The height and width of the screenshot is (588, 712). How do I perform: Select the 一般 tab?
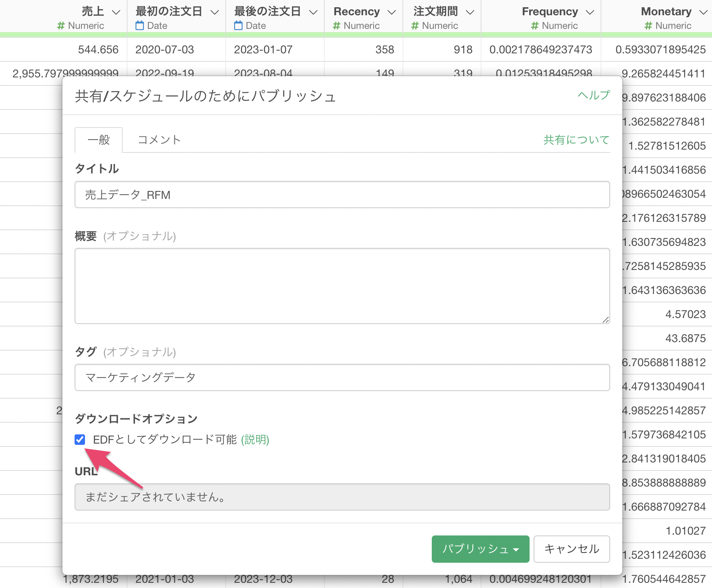pyautogui.click(x=99, y=140)
